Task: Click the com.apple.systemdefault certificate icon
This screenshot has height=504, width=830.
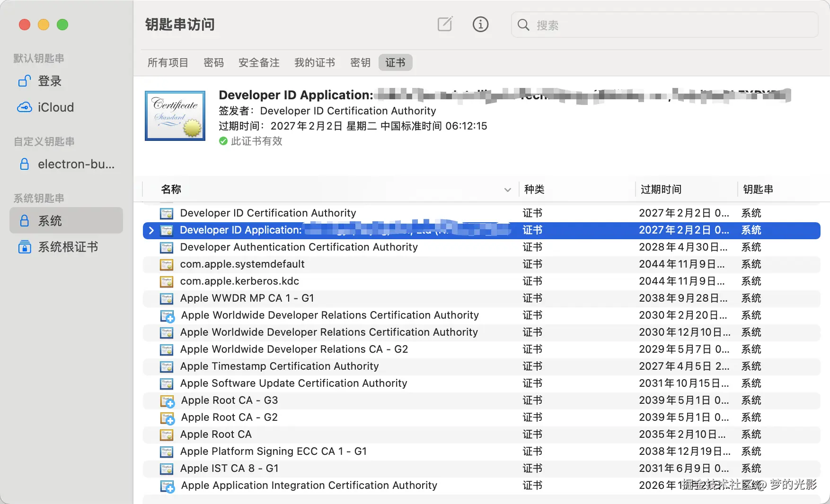Action: (x=167, y=264)
